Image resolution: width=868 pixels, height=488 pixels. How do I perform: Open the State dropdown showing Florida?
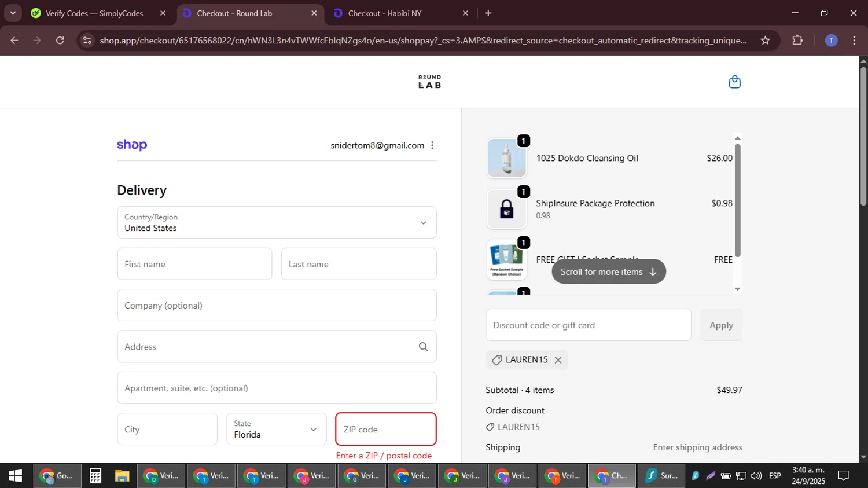click(277, 429)
